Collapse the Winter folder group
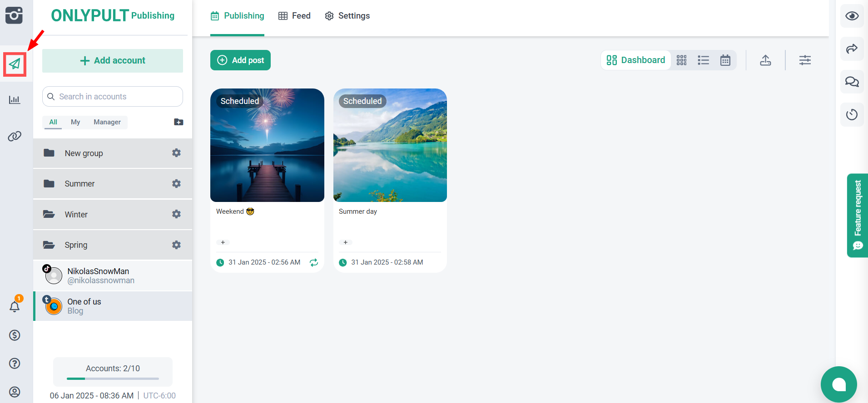This screenshot has height=403, width=868. click(76, 215)
